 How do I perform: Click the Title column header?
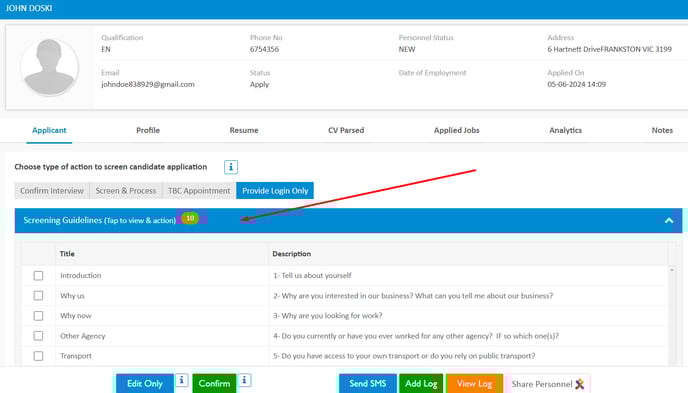click(x=67, y=254)
